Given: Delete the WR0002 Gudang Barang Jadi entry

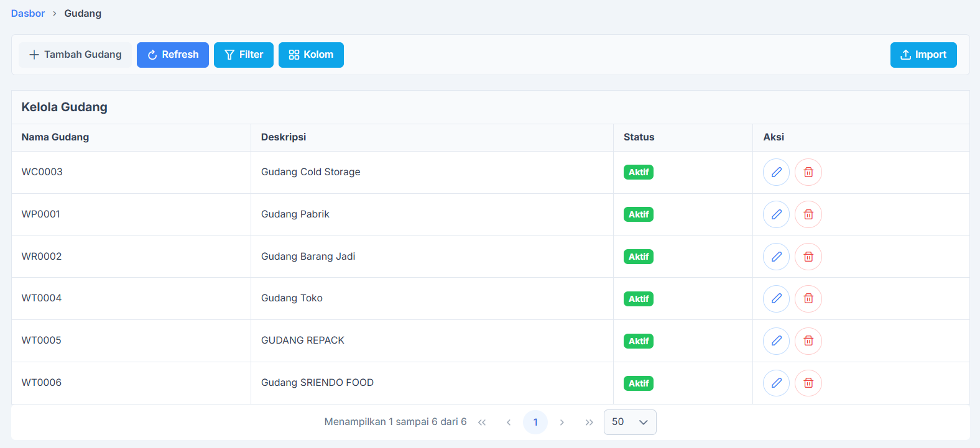Looking at the screenshot, I should pos(808,257).
